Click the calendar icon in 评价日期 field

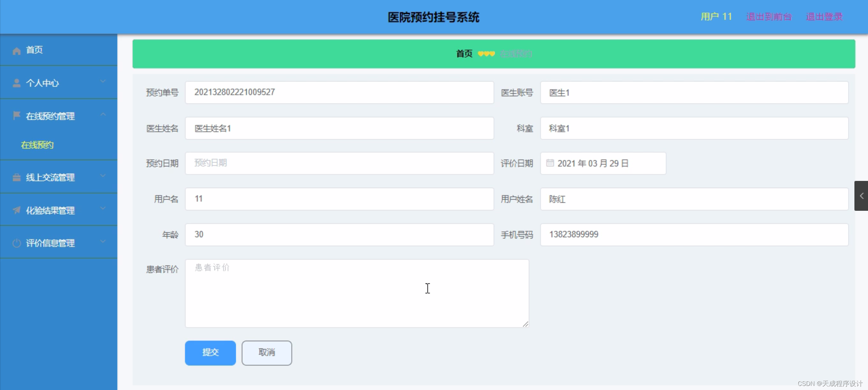pyautogui.click(x=550, y=163)
